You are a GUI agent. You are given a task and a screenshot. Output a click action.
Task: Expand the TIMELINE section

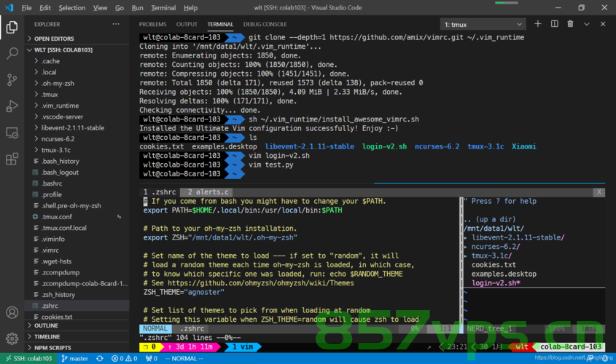77,336
